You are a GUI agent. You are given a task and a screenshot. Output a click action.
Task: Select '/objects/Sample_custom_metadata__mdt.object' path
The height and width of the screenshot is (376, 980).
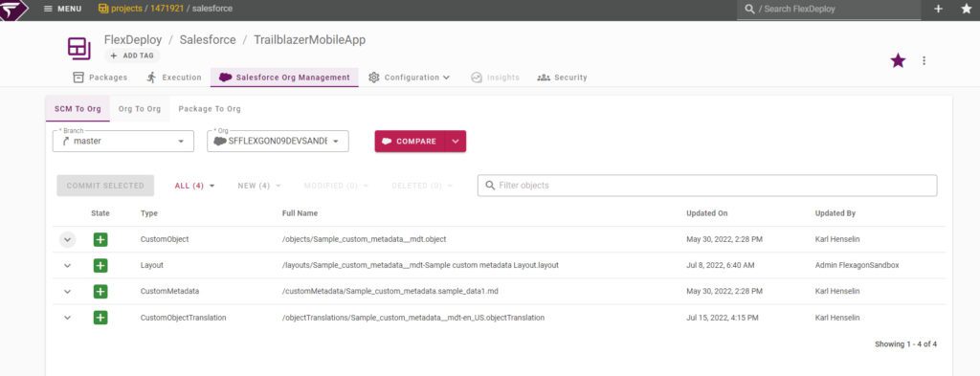364,239
